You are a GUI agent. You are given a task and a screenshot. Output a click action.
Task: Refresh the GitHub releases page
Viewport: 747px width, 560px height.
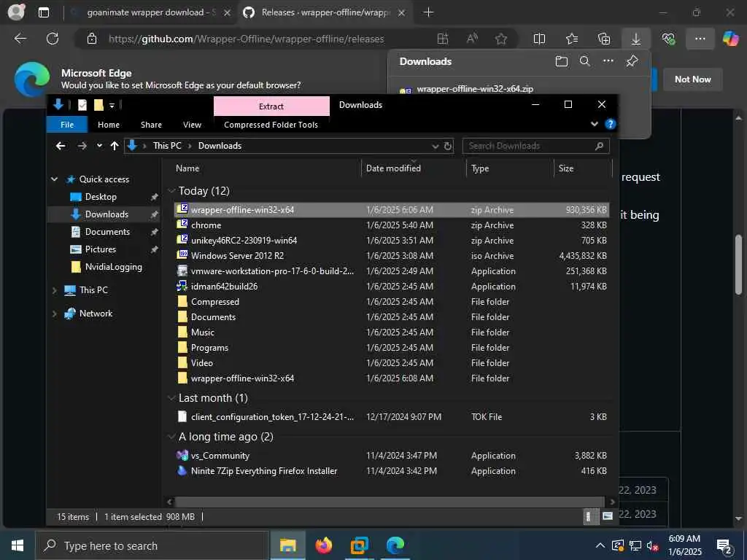[x=53, y=39]
